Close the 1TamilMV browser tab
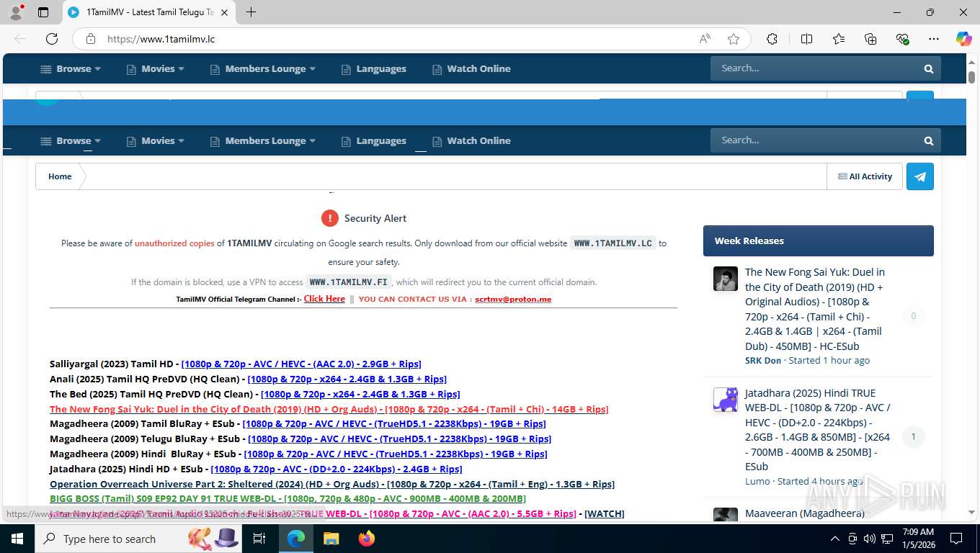Viewport: 980px width, 553px height. click(x=224, y=12)
